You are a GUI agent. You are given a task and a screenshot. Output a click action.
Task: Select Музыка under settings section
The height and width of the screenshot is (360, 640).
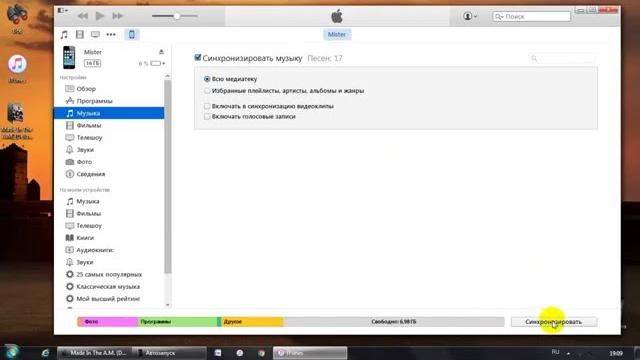coord(109,113)
